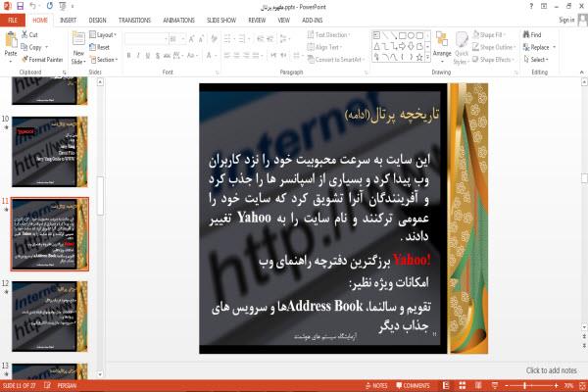Screen dimensions: 588x392
Task: Switch to the ANIMATIONS tab
Action: click(x=179, y=21)
